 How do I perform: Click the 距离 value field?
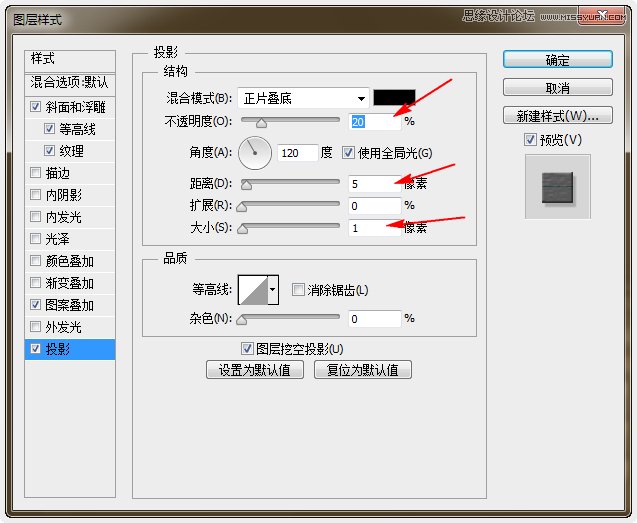coord(375,184)
